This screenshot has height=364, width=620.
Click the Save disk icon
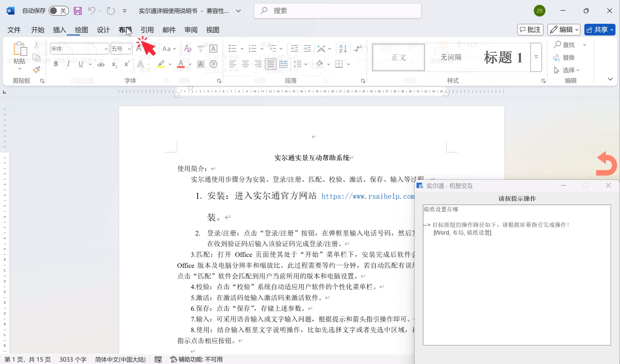click(x=78, y=11)
